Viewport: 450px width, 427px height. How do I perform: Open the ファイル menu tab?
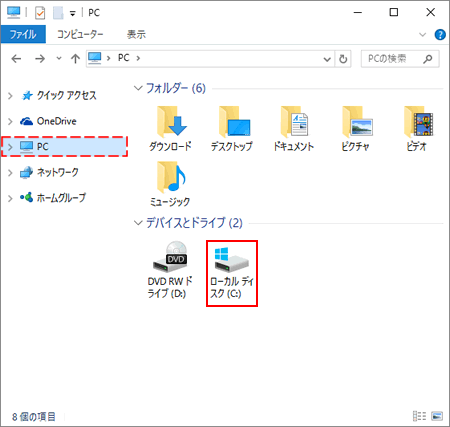pyautogui.click(x=23, y=34)
